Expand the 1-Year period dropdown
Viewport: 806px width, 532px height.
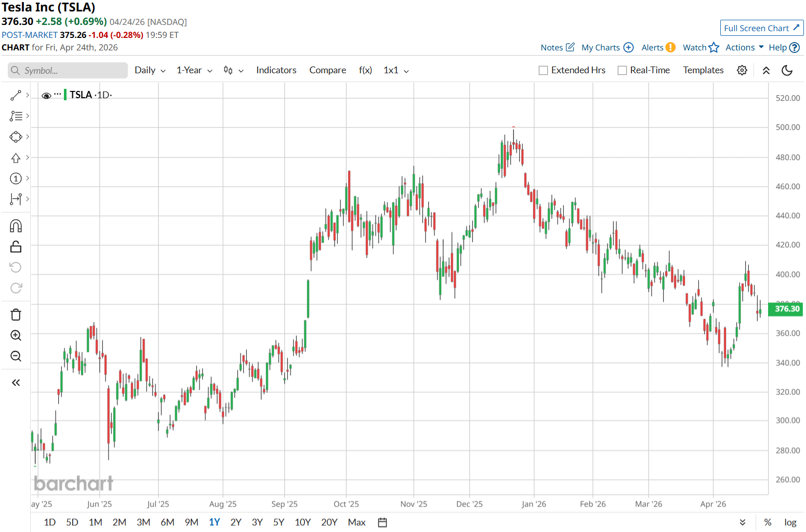[x=194, y=70]
